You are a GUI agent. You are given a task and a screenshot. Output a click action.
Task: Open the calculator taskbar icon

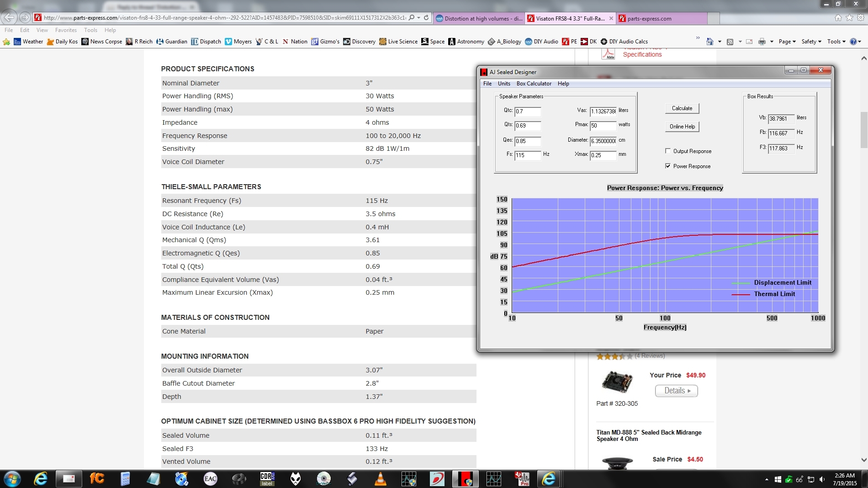tap(125, 479)
